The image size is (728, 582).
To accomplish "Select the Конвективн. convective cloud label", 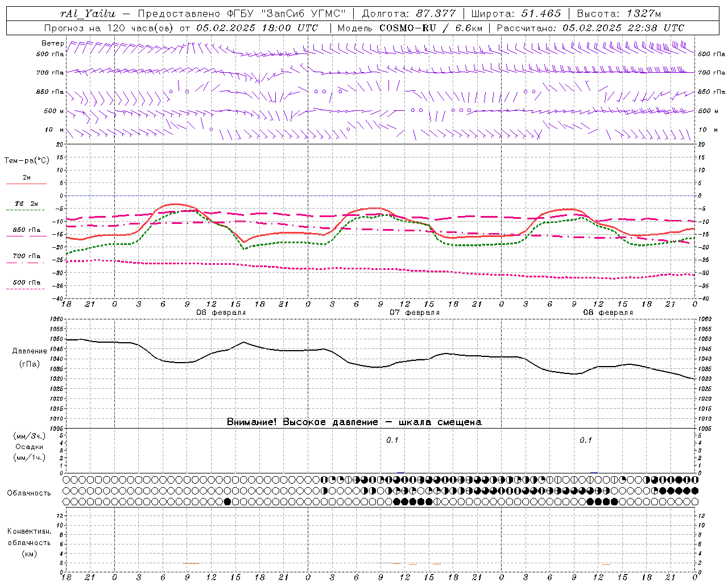I will tap(29, 531).
